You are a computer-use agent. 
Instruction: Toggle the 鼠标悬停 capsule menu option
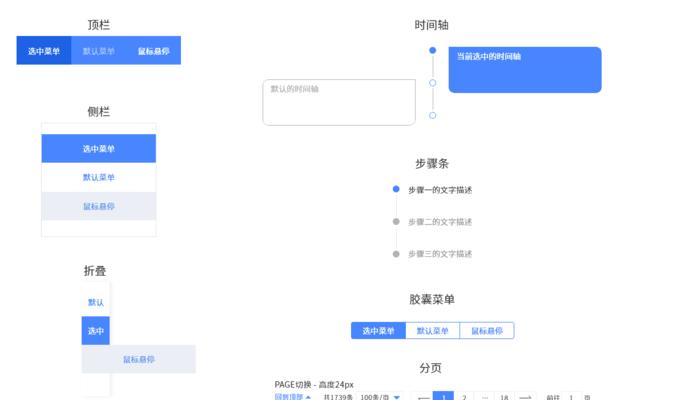pos(487,331)
